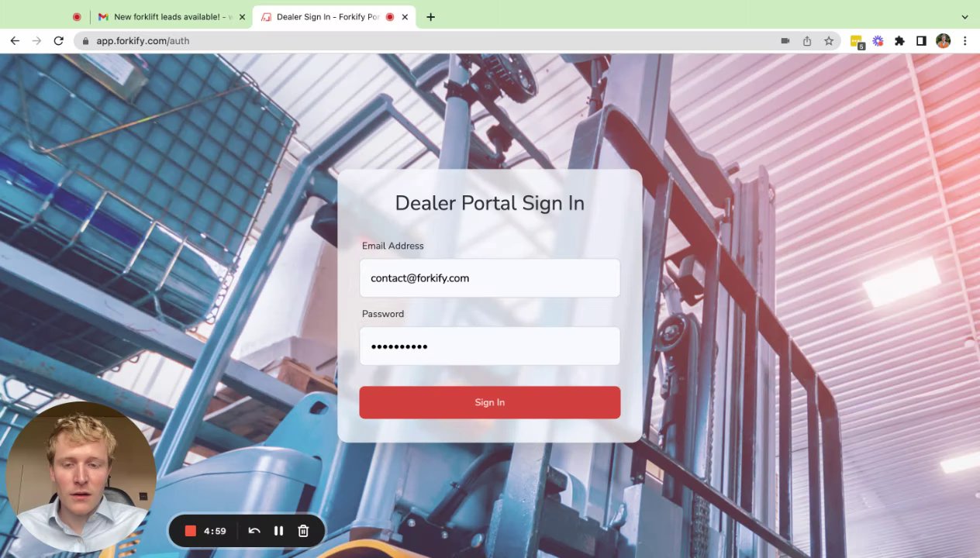
Task: Open the tab search dropdown arrow
Action: 964,16
